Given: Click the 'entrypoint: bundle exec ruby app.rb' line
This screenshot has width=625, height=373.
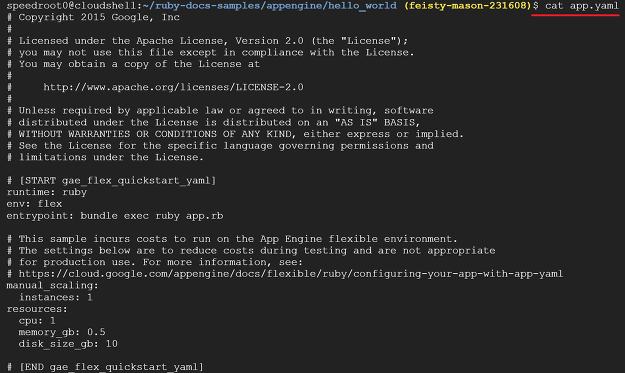Looking at the screenshot, I should click(x=115, y=216).
